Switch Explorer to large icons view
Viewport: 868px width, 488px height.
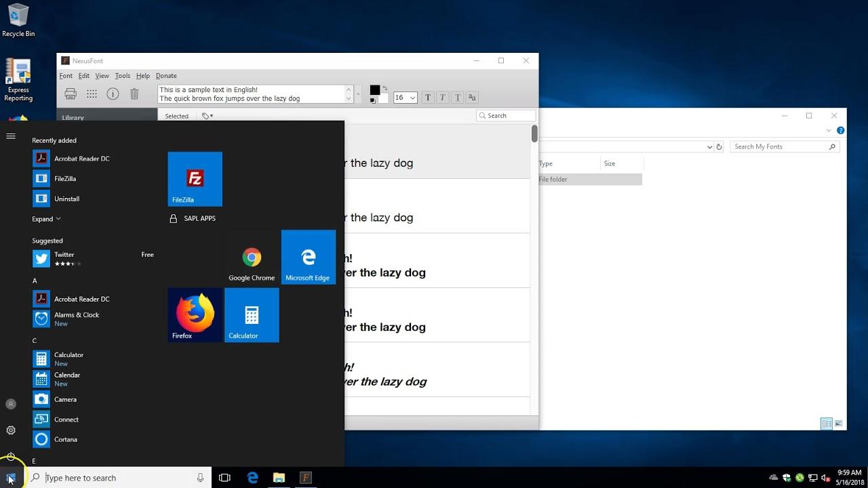tap(839, 424)
